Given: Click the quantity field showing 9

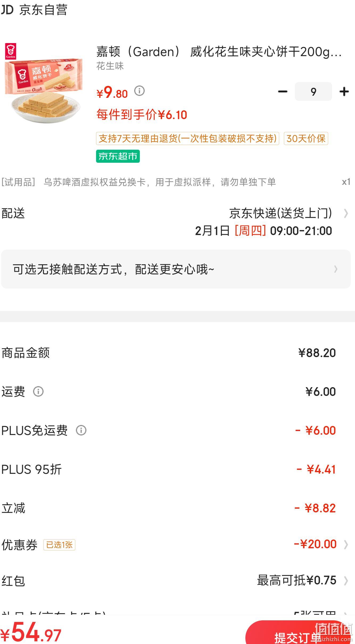Looking at the screenshot, I should 313,92.
